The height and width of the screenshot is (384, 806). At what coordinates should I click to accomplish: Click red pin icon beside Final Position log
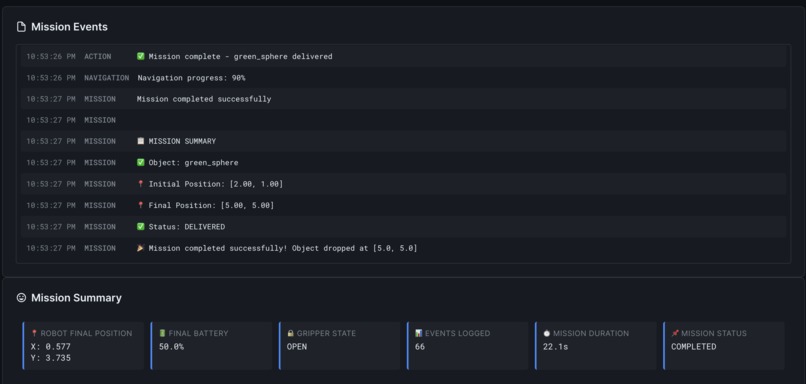click(x=141, y=205)
